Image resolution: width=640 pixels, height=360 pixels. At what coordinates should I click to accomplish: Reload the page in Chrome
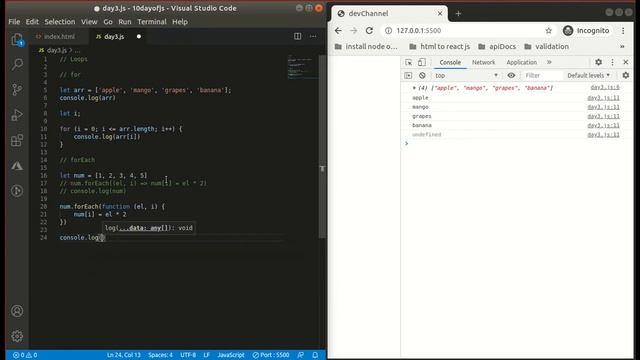[369, 31]
